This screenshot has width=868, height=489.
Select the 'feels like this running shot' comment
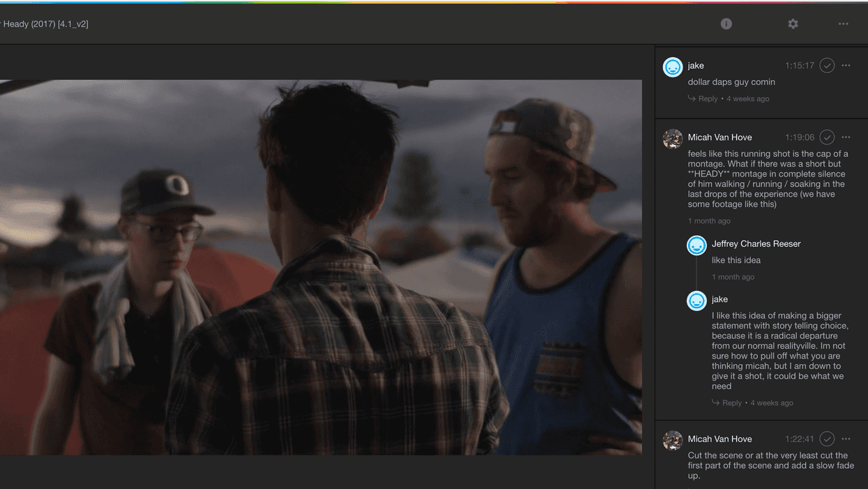[768, 179]
